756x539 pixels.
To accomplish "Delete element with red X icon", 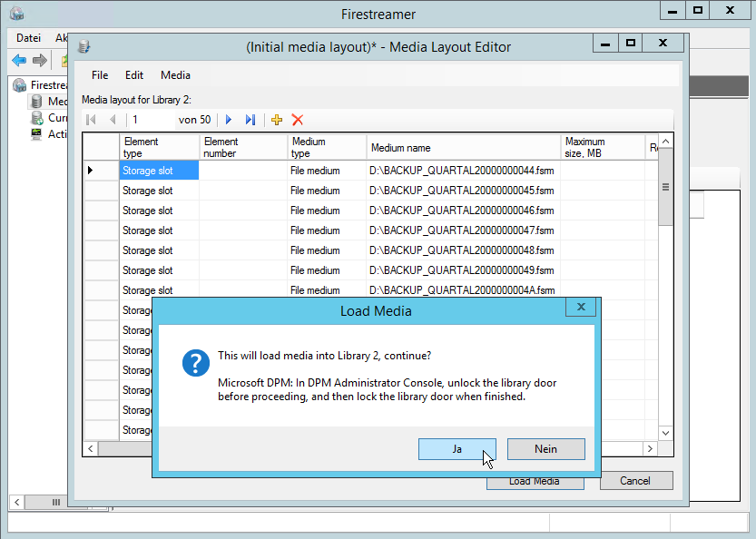I will [x=297, y=120].
